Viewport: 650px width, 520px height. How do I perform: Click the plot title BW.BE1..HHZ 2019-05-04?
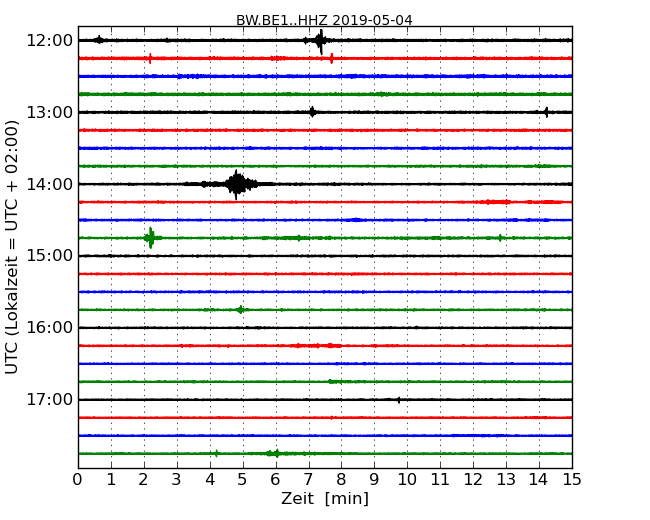(x=324, y=20)
